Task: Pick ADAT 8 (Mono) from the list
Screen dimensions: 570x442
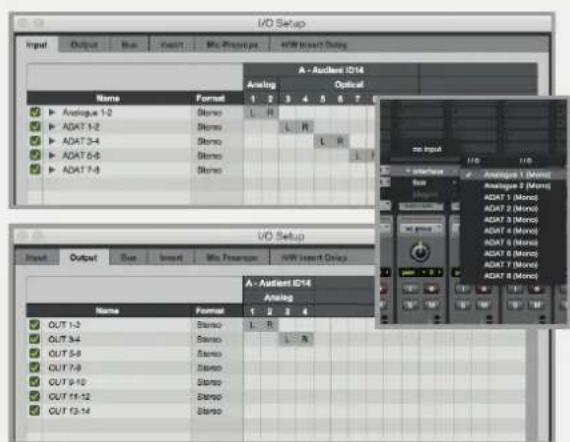Action: point(513,276)
